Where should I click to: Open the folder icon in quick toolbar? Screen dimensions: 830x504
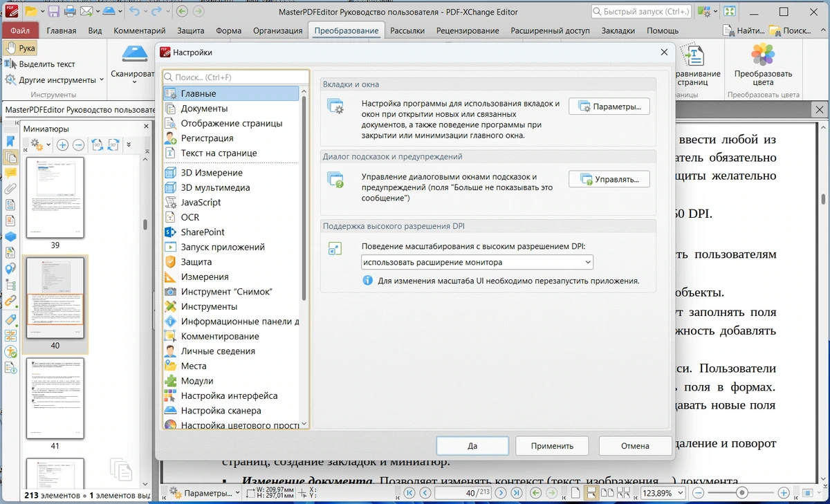[x=30, y=12]
